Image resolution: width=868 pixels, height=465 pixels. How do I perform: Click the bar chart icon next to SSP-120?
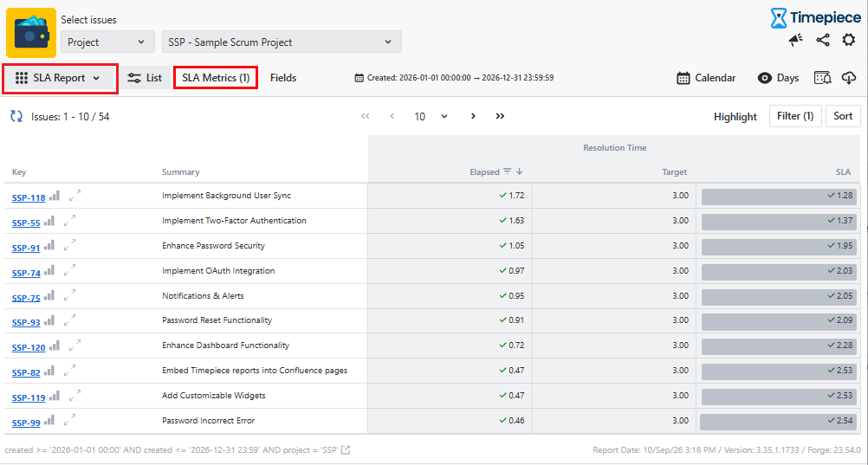click(55, 346)
